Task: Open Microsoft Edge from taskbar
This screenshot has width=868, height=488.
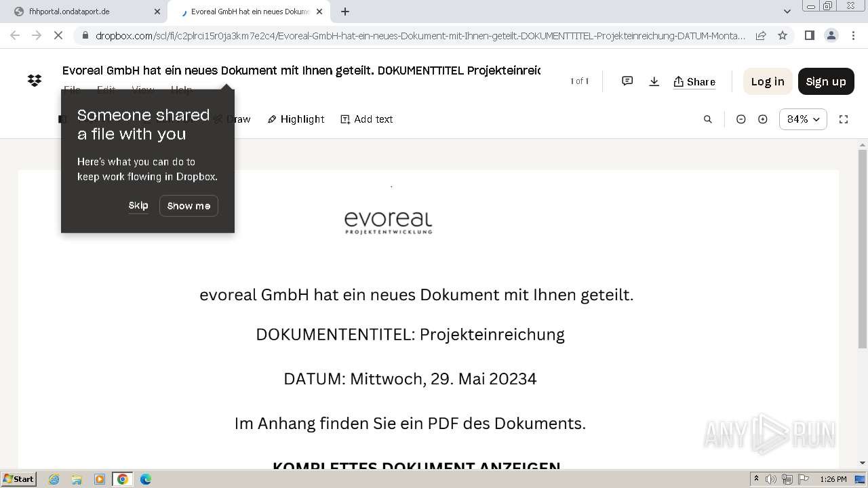Action: pyautogui.click(x=146, y=479)
